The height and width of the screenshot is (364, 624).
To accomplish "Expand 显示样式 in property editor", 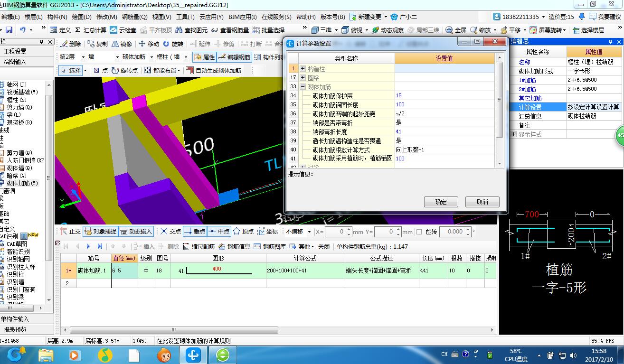I will [x=513, y=134].
